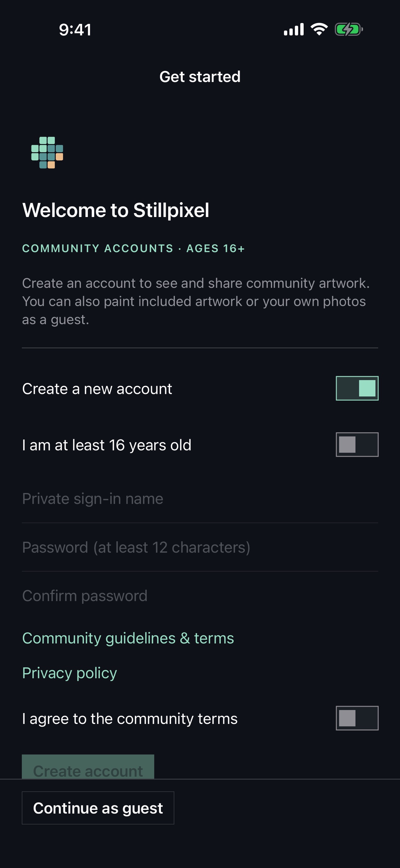
Task: Click the Confirm password field
Action: tap(200, 596)
